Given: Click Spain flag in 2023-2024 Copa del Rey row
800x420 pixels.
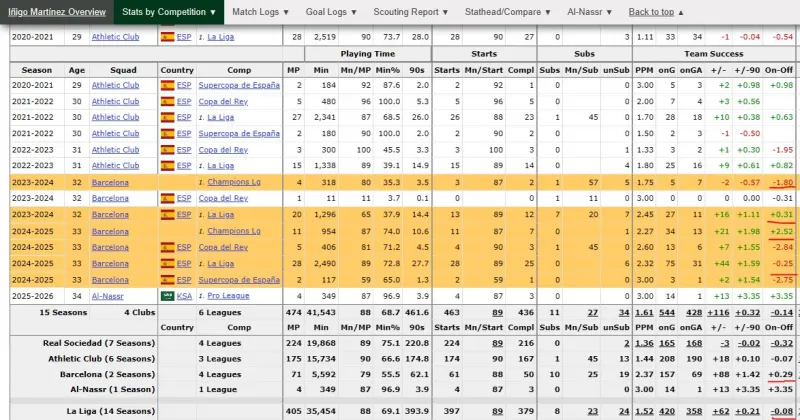Looking at the screenshot, I should point(167,198).
